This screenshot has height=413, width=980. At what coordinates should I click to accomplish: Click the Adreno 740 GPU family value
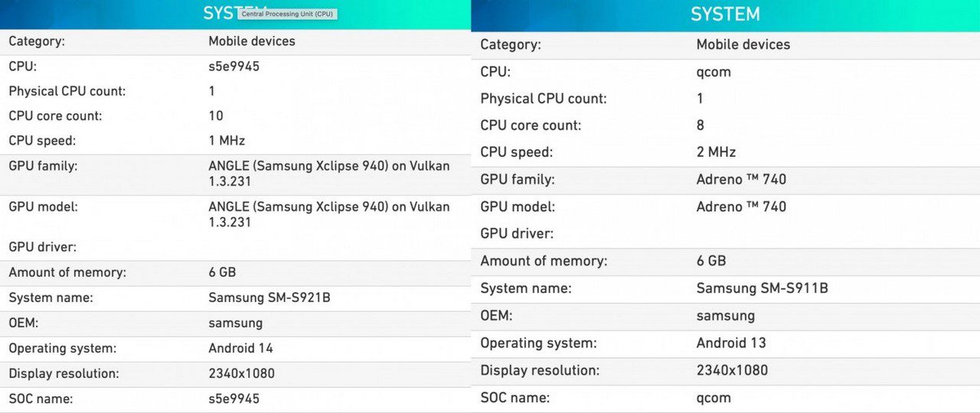point(740,180)
